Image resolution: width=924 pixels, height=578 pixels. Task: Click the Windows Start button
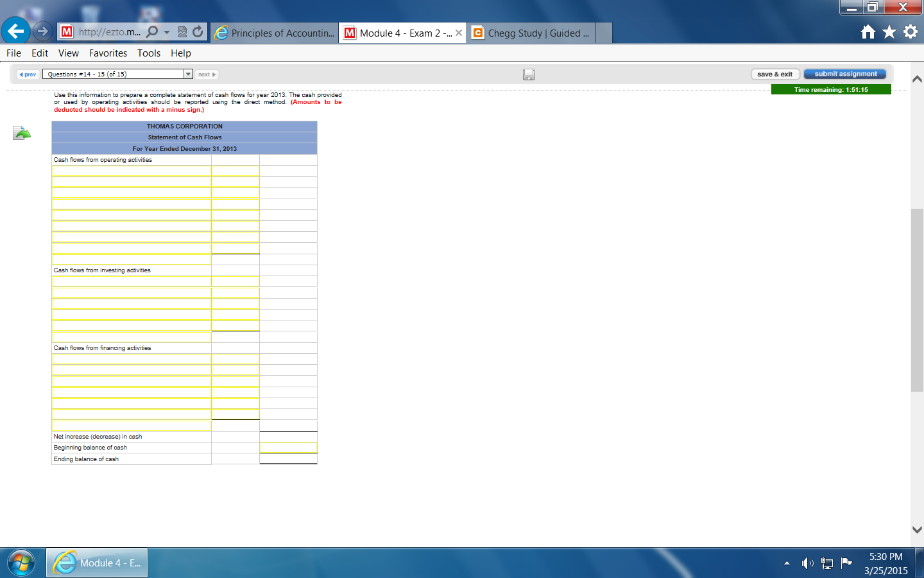click(21, 563)
